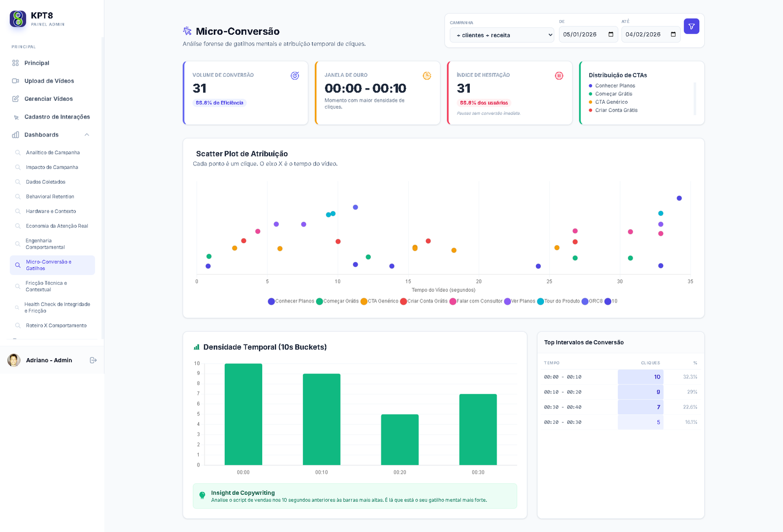The height and width of the screenshot is (532, 783).
Task: Open the De date calendar picker
Action: [611, 35]
